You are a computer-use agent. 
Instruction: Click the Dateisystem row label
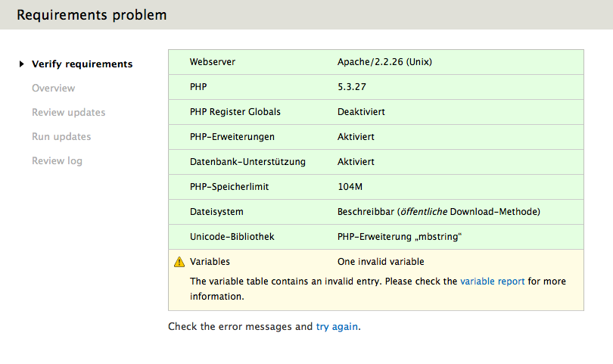tap(216, 212)
